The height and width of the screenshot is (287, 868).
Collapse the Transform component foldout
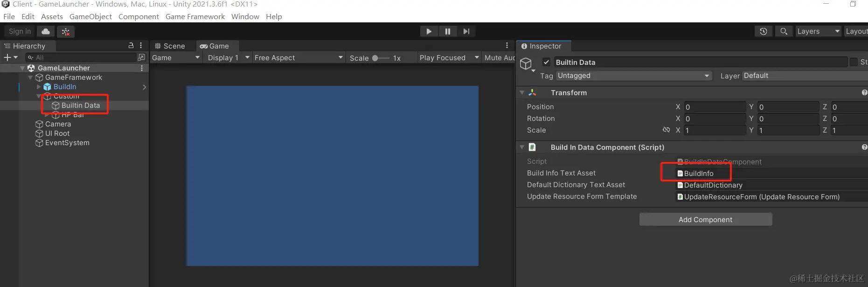point(522,93)
